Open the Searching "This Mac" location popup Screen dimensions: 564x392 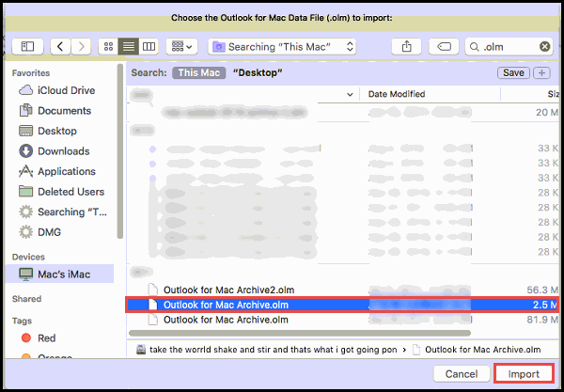(282, 47)
